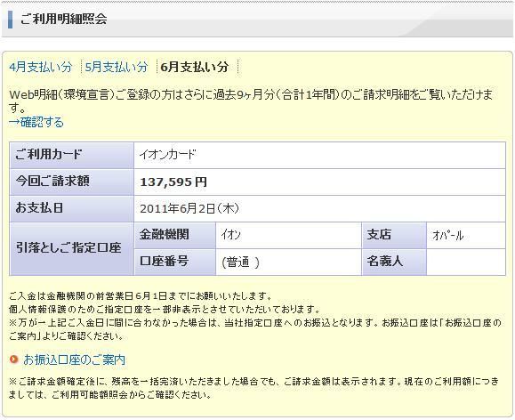The image size is (515, 420).
Task: Follow the →確認する link
Action: (36, 122)
